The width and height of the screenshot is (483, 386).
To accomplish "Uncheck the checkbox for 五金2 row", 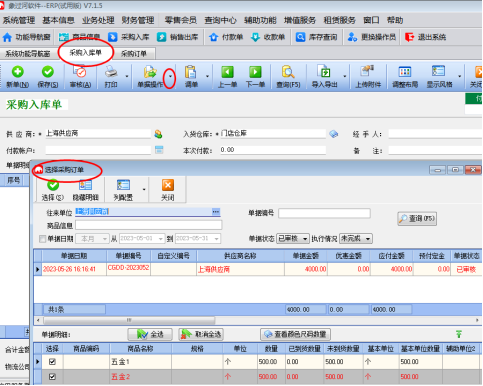I will click(52, 377).
